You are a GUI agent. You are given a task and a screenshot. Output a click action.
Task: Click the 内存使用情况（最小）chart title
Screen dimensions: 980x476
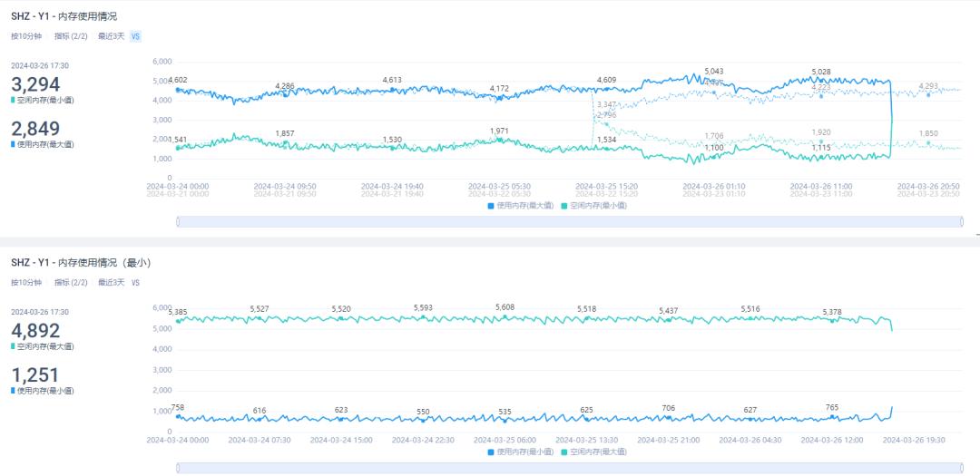(80, 263)
